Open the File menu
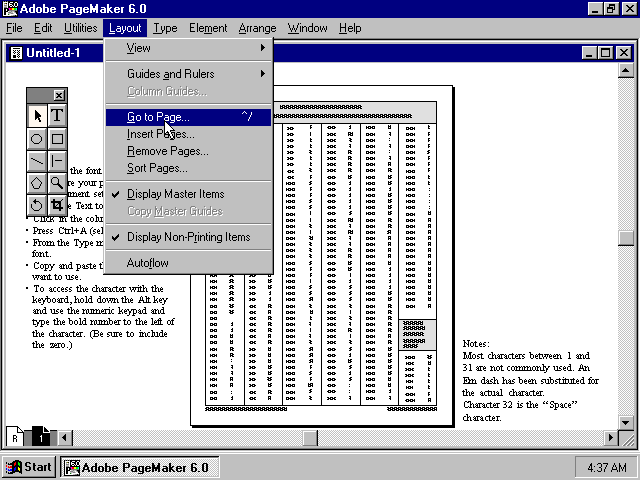 coord(14,28)
